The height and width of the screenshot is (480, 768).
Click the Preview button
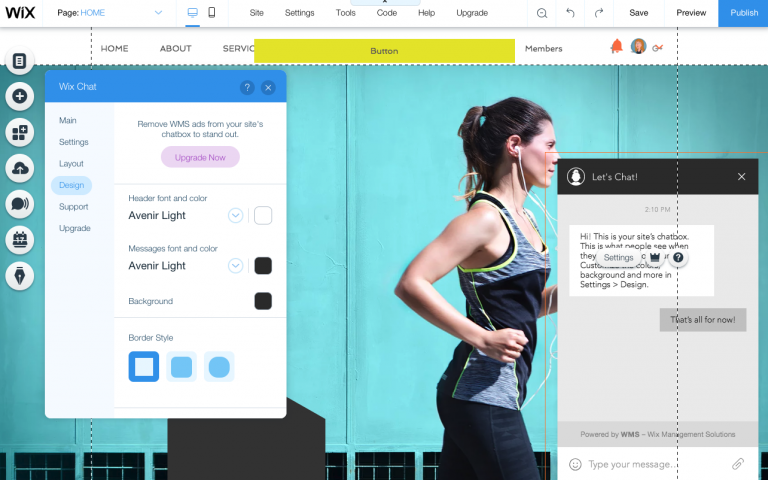(x=691, y=13)
